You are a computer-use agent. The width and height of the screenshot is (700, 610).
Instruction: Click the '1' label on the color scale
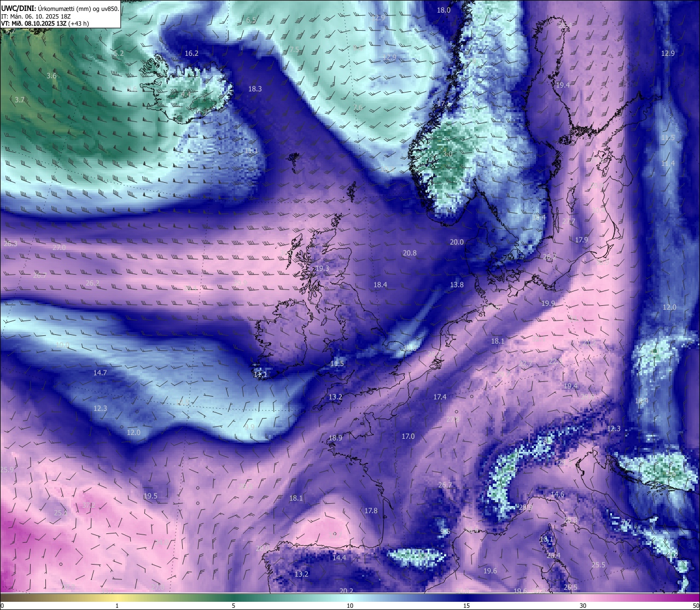pyautogui.click(x=117, y=606)
